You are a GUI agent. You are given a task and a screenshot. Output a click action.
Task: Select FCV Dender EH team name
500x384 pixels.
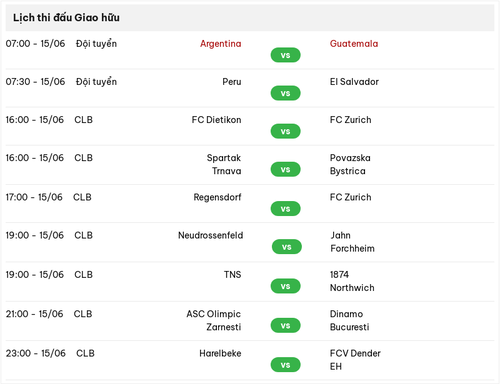355,359
